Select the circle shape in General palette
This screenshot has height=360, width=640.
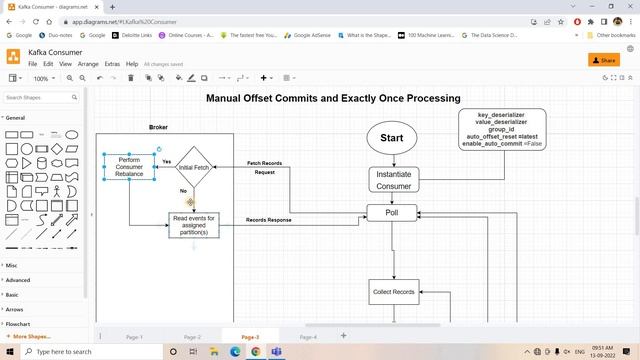coord(27,149)
